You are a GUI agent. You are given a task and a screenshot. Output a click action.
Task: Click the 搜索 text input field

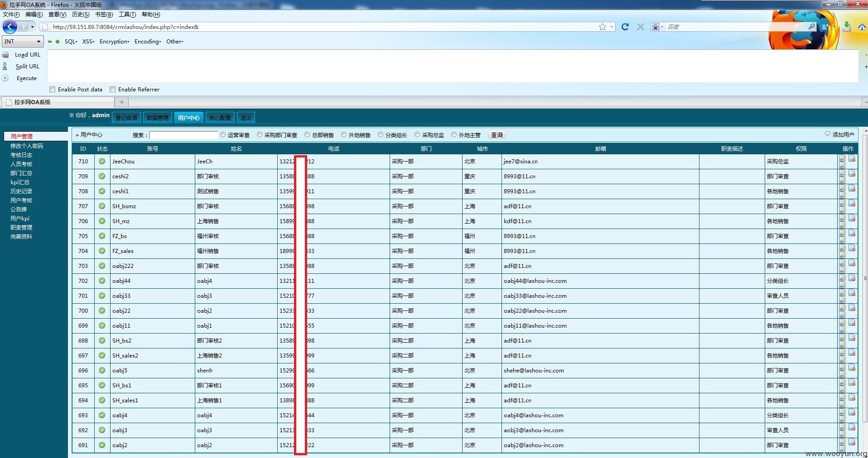(184, 135)
